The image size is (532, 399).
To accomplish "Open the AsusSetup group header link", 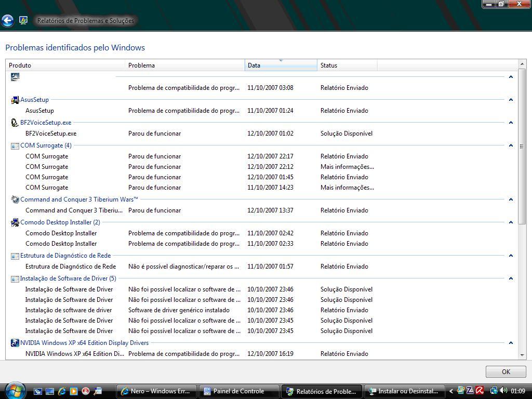I will pos(35,100).
